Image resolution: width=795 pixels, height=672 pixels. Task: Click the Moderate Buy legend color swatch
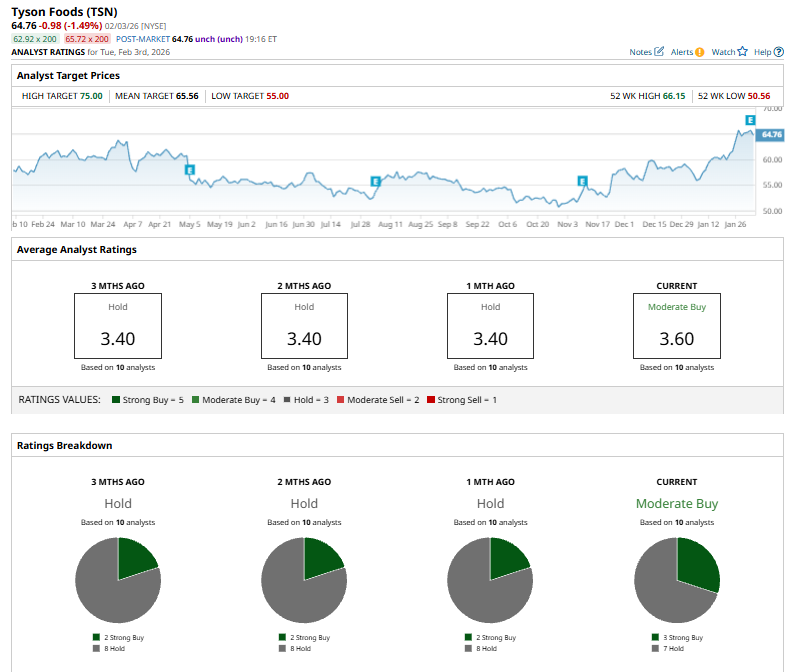click(196, 400)
